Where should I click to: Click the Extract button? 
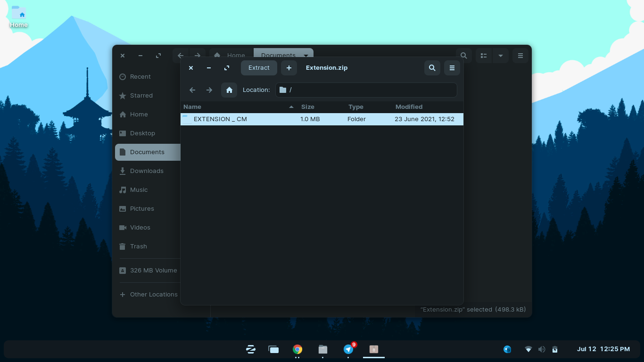click(259, 68)
